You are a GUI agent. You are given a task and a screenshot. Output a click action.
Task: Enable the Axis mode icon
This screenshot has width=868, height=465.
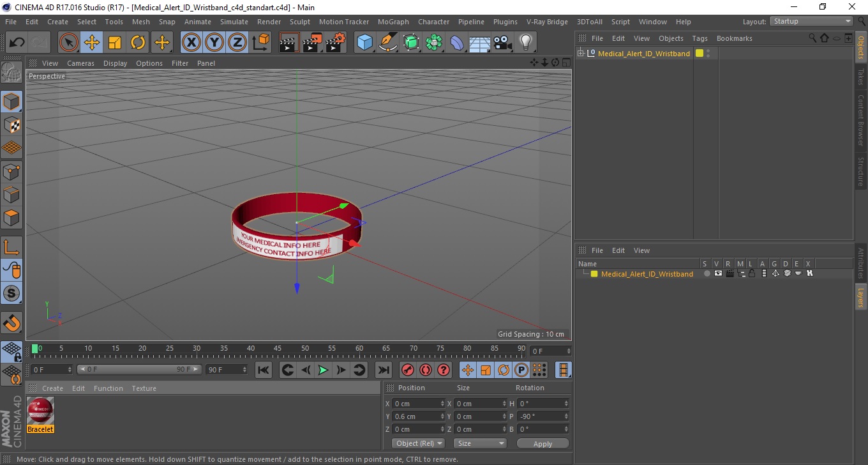point(11,247)
